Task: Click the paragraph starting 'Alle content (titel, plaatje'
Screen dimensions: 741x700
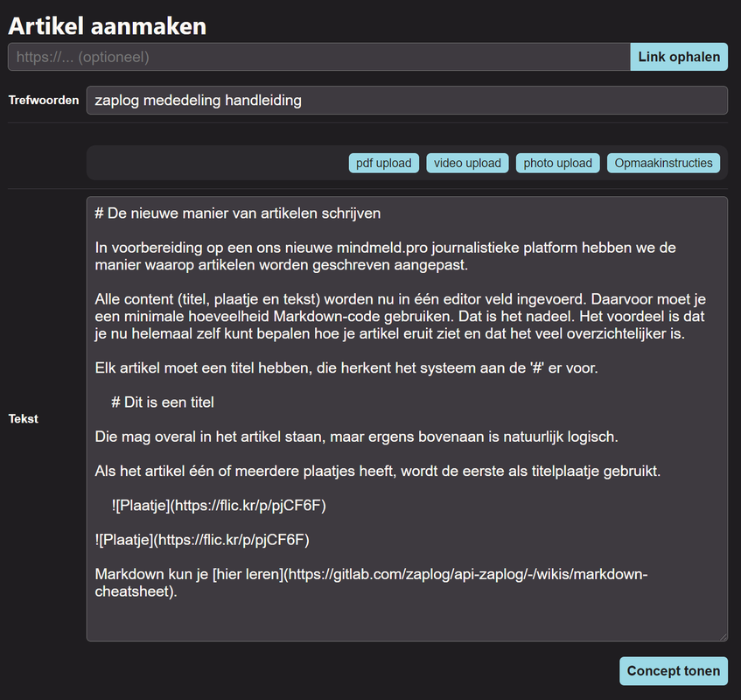Action: coord(401,316)
